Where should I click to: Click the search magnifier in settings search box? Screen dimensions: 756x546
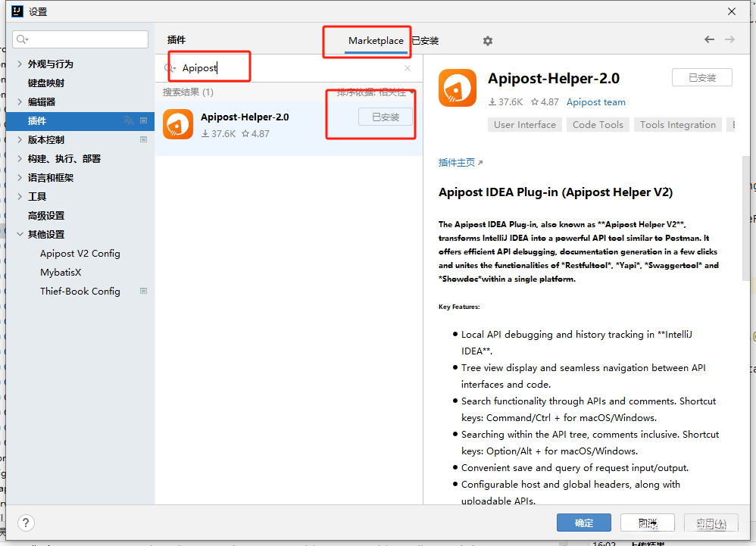(22, 39)
